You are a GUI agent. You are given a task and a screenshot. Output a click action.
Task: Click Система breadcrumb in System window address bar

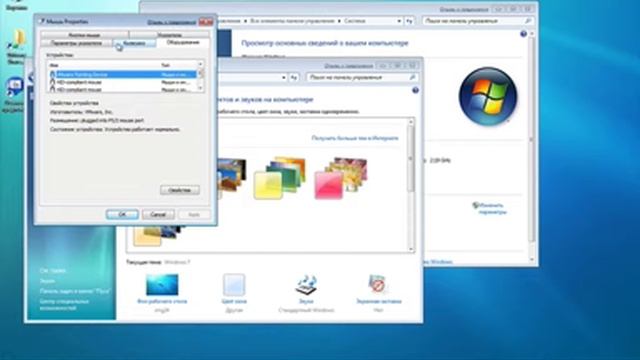354,21
